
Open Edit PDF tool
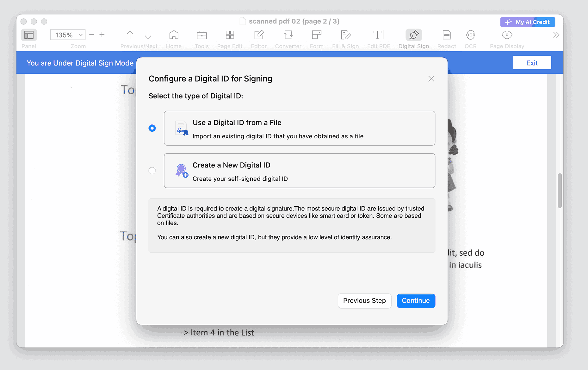coord(378,35)
